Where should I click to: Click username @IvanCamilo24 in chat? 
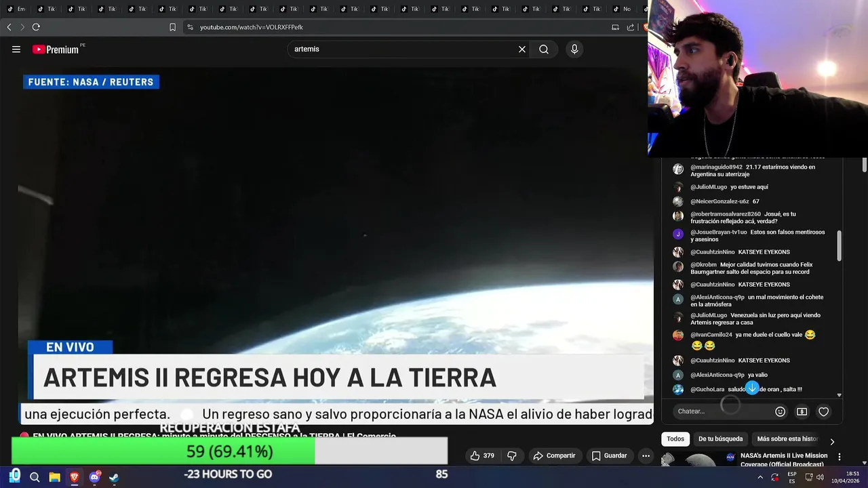[711, 335]
